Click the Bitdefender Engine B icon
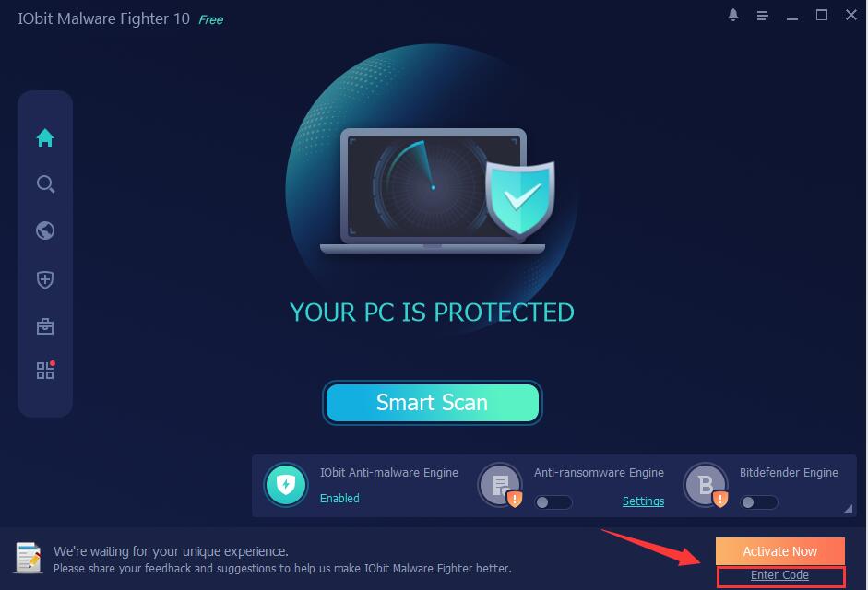The height and width of the screenshot is (590, 868). point(706,485)
